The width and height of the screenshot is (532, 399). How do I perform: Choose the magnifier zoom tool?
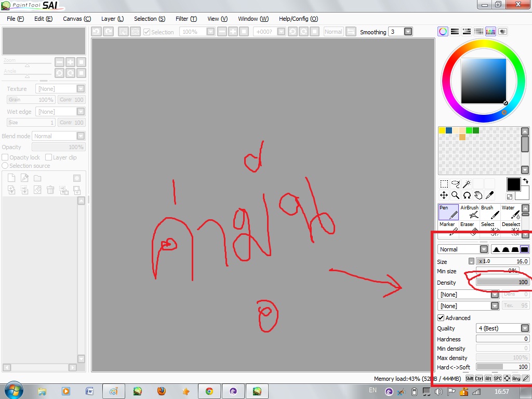[455, 195]
